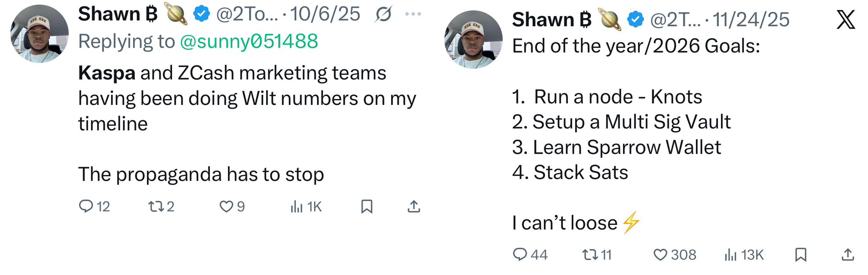Screen dimensions: 868x275
Task: View analytics of the 13K views tweet
Action: 730,255
